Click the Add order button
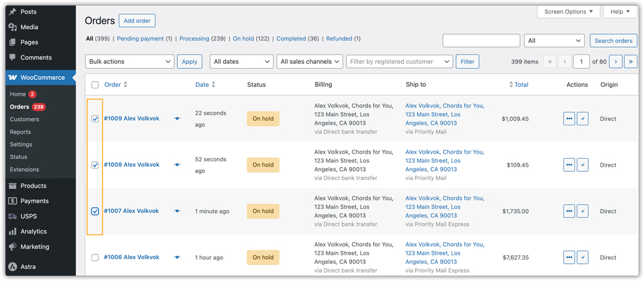Image resolution: width=644 pixels, height=281 pixels. click(137, 21)
